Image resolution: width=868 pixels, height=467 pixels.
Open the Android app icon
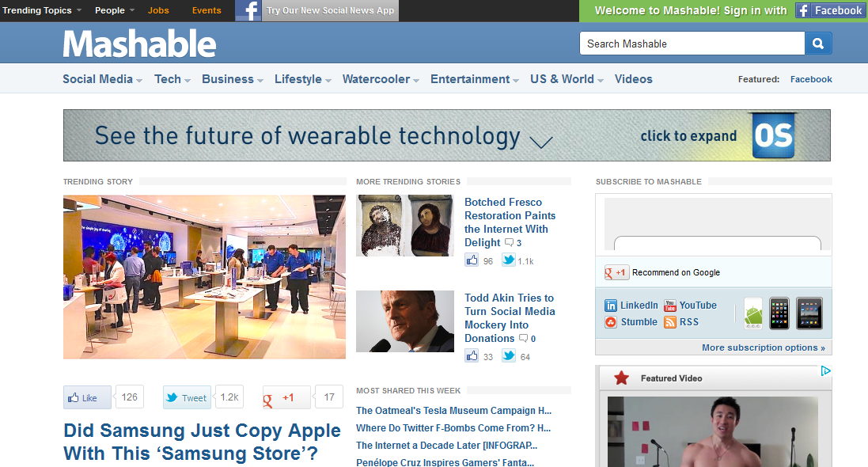pyautogui.click(x=752, y=313)
